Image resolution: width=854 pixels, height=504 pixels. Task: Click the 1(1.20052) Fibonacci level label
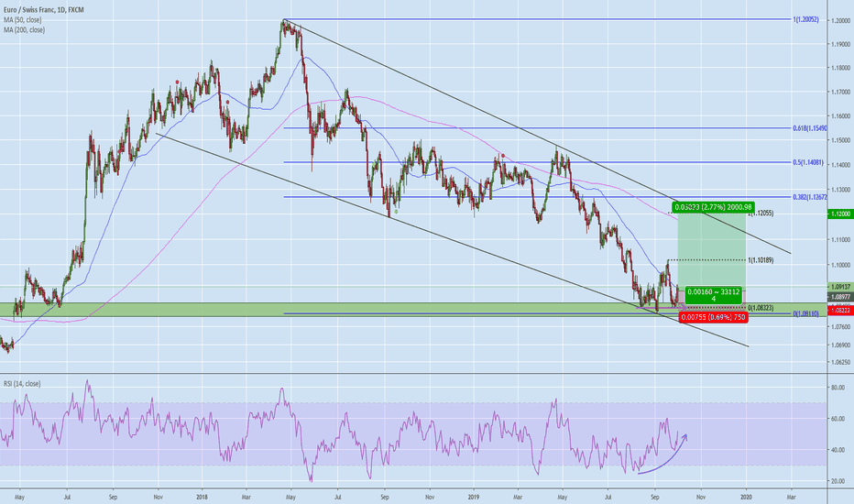click(x=805, y=19)
